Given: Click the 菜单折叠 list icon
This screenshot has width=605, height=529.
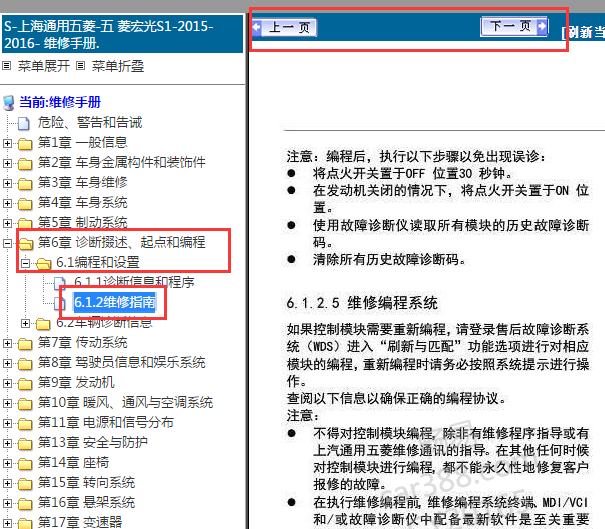Looking at the screenshot, I should (x=80, y=66).
